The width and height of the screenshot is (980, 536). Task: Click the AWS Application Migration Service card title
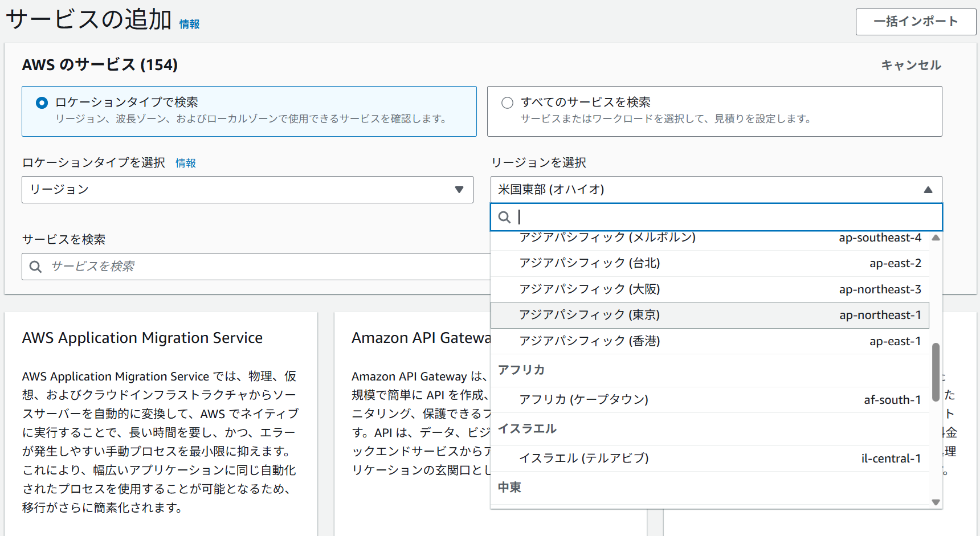click(x=142, y=338)
